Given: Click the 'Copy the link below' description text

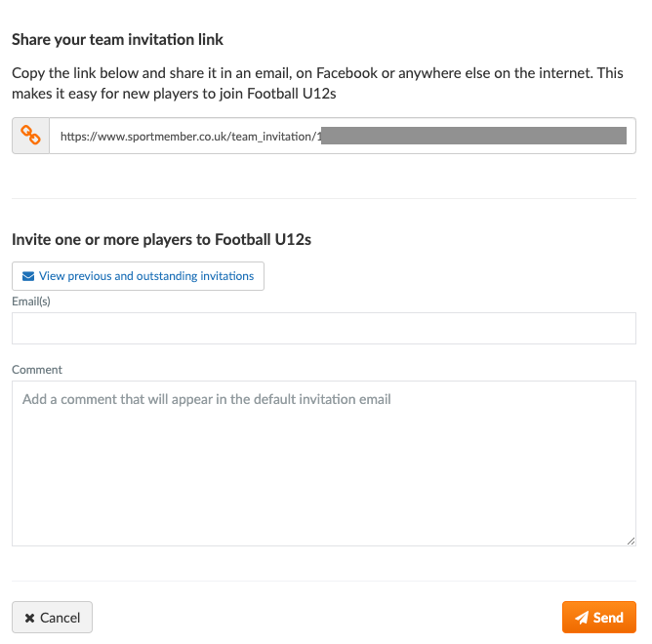Looking at the screenshot, I should pos(317,83).
